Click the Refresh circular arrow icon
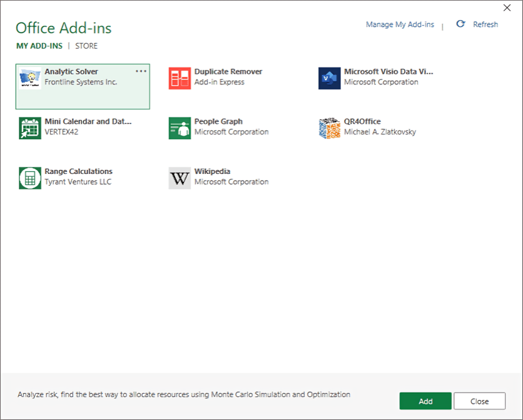This screenshot has width=523, height=420. click(x=460, y=24)
